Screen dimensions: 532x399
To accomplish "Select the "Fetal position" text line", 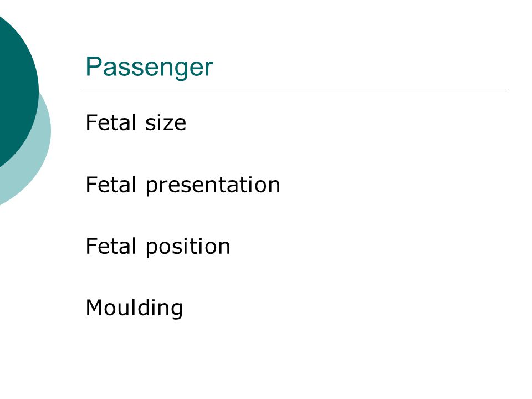I will 158,247.
